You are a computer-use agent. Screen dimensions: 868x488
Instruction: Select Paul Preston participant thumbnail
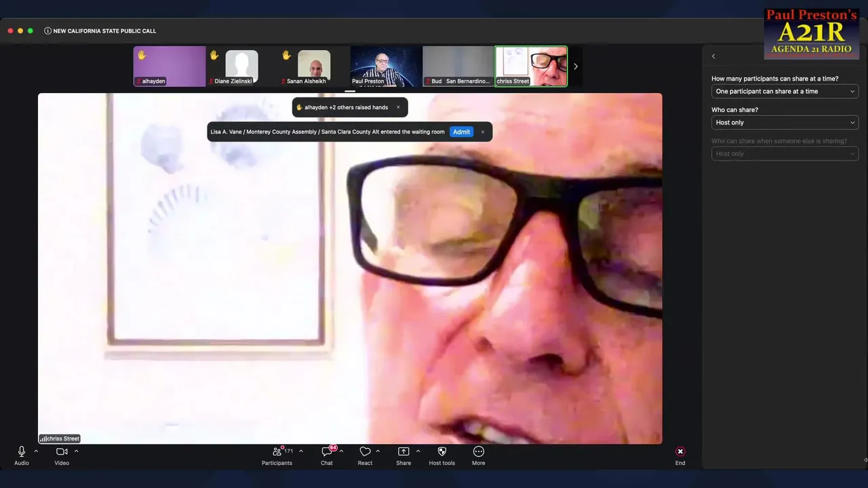386,66
